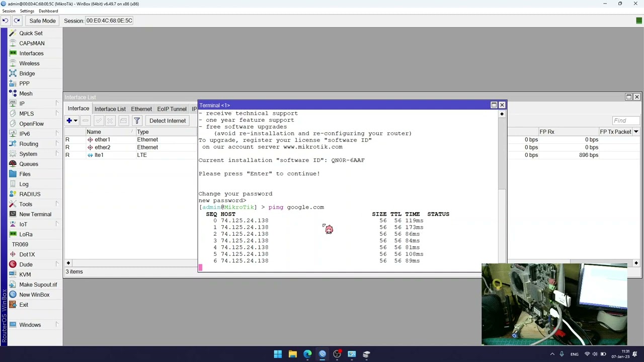
Task: Open Add interface dropdown (plus)
Action: (71, 121)
